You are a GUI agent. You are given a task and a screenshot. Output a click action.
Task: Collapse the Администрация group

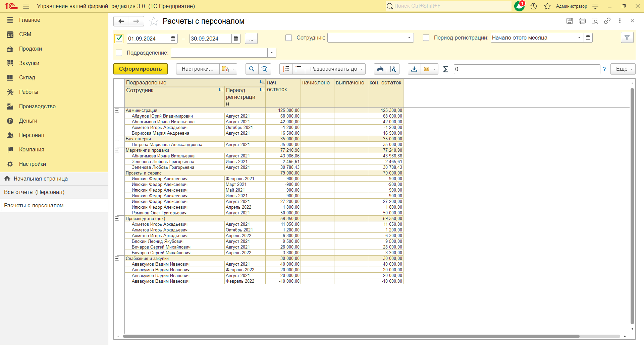[117, 110]
